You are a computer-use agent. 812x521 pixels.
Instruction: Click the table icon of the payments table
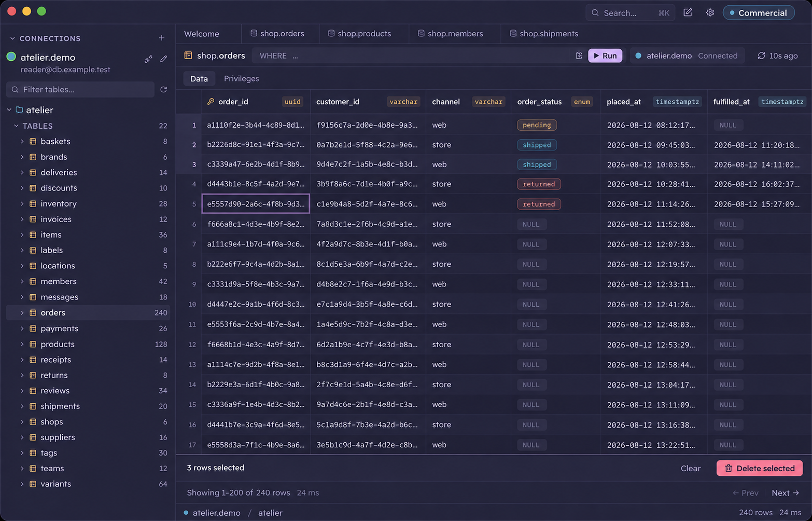tap(33, 328)
